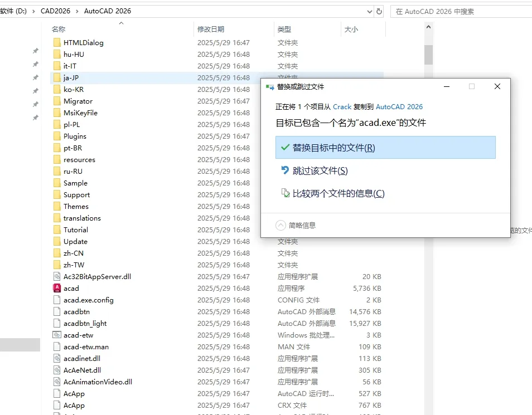532x415 pixels.
Task: Select the Tutorial folder icon
Action: click(x=57, y=230)
